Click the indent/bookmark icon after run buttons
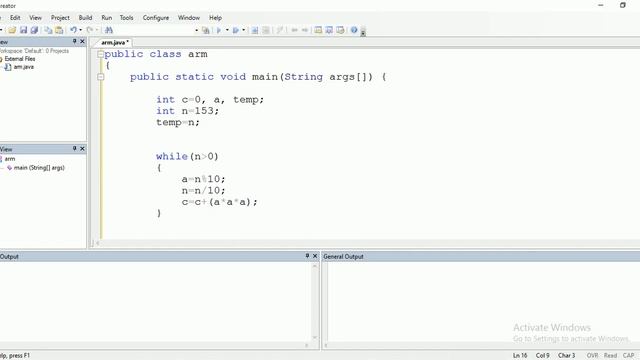Image resolution: width=640 pixels, height=360 pixels. pyautogui.click(x=255, y=30)
